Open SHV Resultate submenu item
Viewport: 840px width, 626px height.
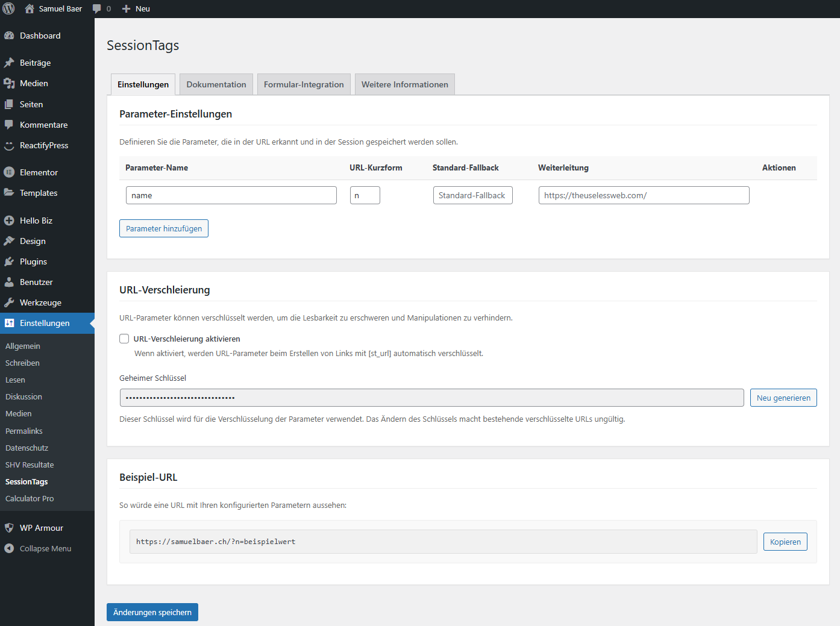(x=30, y=465)
